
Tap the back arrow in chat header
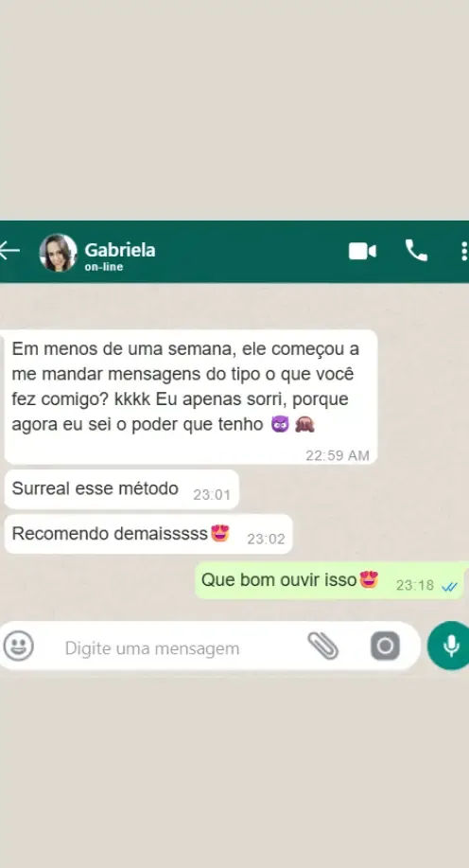9,251
